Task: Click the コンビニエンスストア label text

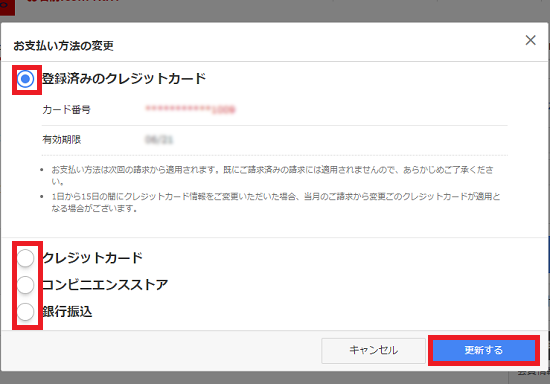Action: 105,284
